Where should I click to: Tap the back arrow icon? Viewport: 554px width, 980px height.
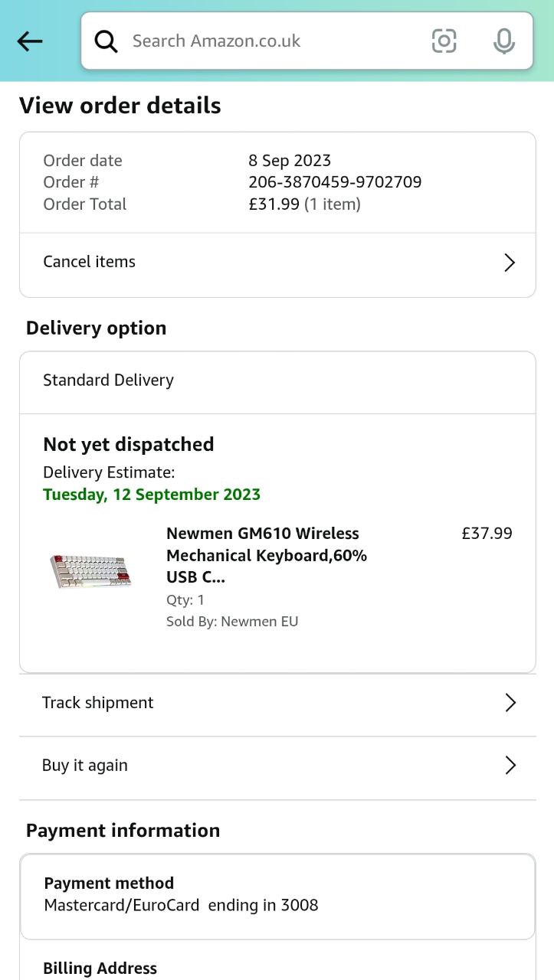point(30,41)
